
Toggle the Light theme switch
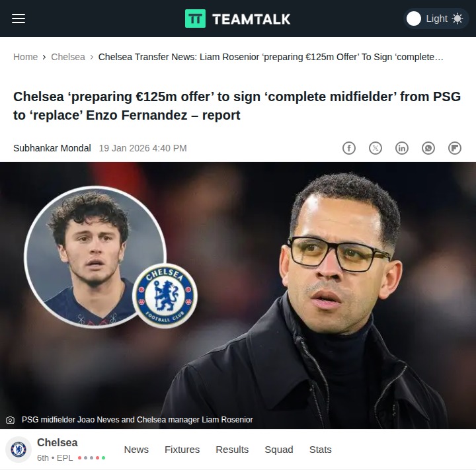click(x=436, y=19)
